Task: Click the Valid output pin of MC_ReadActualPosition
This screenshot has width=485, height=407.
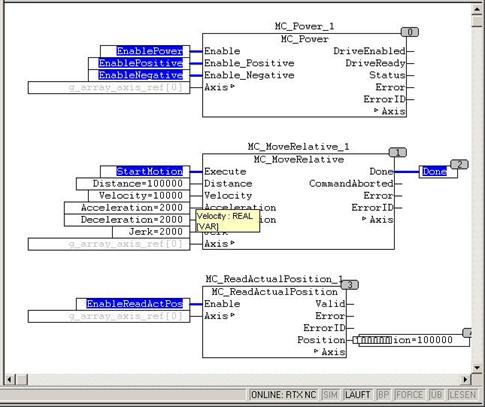Action: 330,304
